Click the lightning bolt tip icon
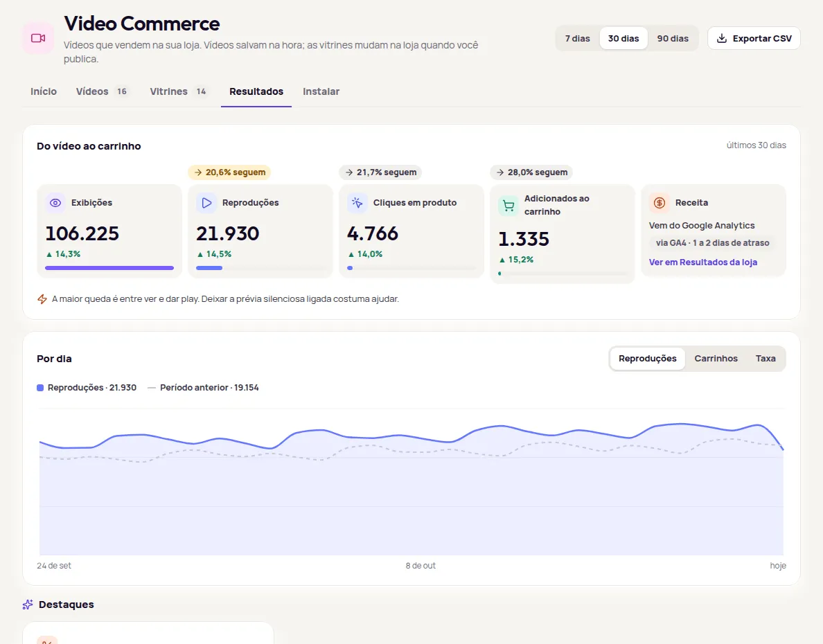Screen dimensions: 823x644 42,299
